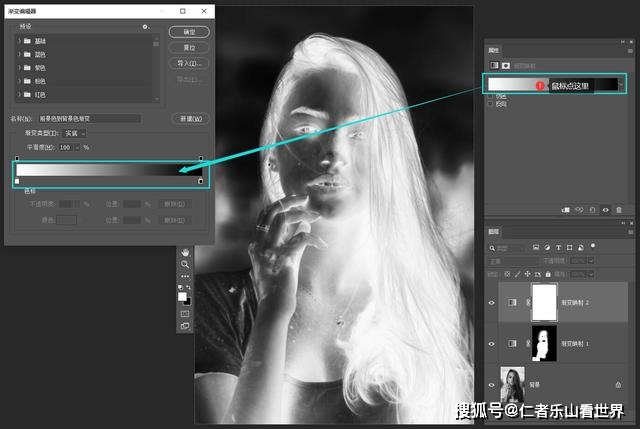
Task: Open the 渐变类型 dropdown
Action: pos(75,133)
